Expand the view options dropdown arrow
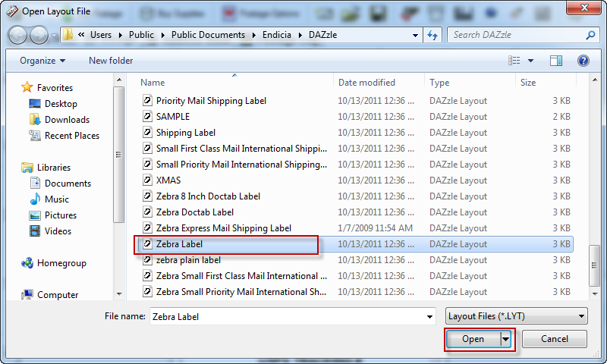Viewport: 607px width, 364px height. [x=530, y=61]
